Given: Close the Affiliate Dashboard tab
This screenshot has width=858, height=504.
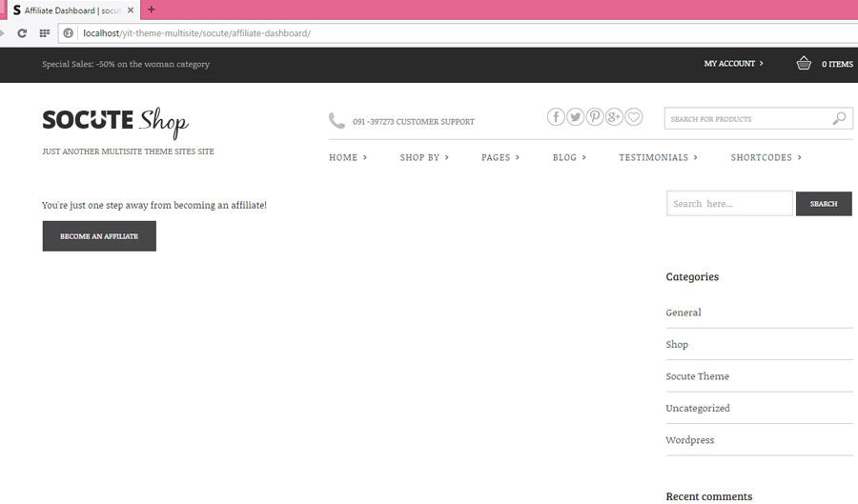Looking at the screenshot, I should click(131, 10).
